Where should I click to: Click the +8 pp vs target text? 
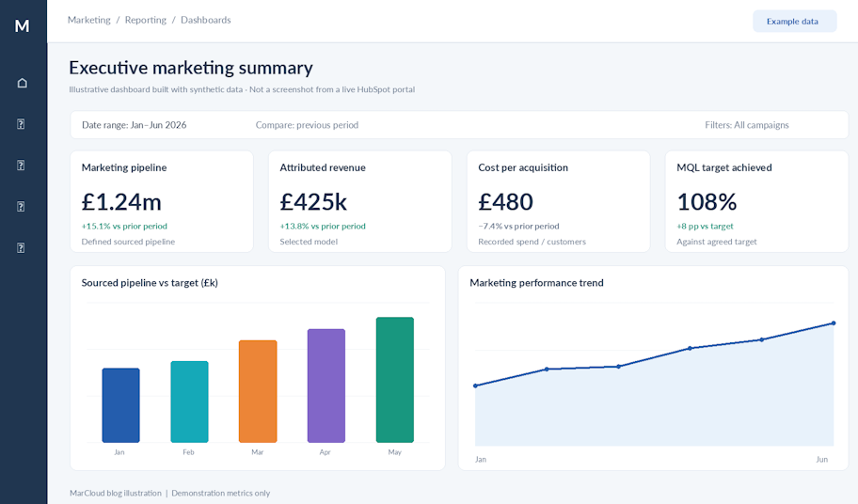705,227
